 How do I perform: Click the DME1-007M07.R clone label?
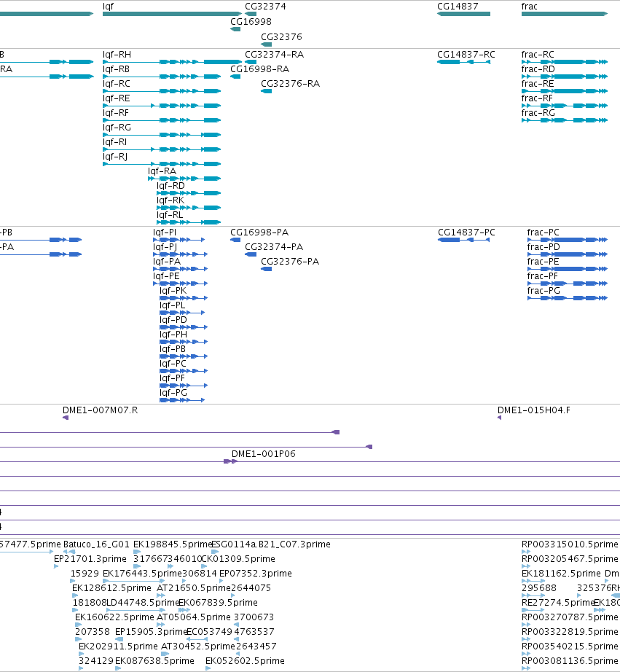pos(101,410)
